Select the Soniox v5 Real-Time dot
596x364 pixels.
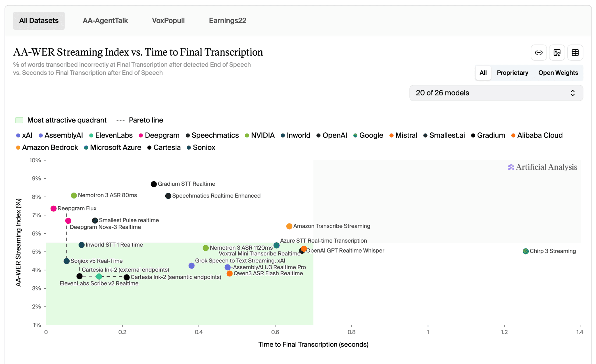67,261
